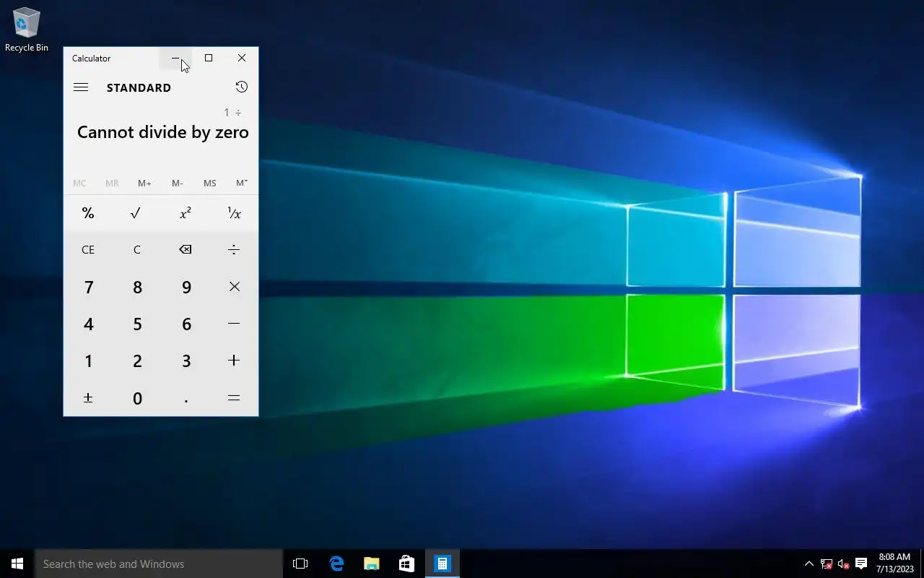Image resolution: width=924 pixels, height=578 pixels.
Task: Open the network status tray icon
Action: point(827,564)
